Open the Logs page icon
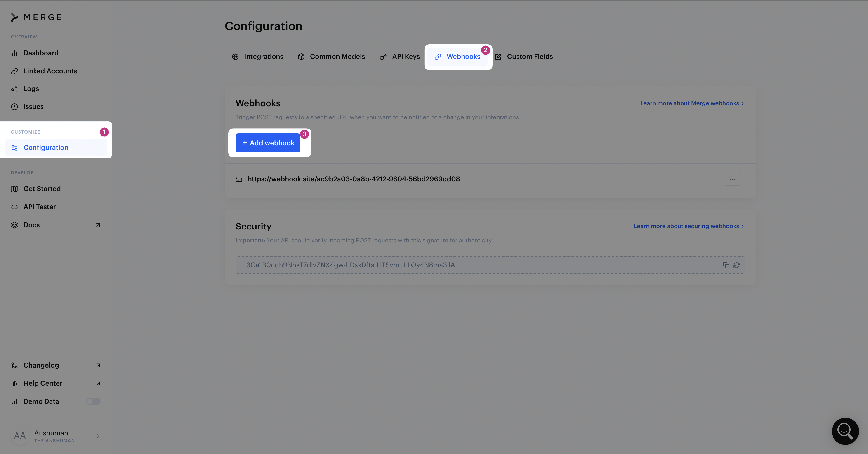 pos(14,89)
